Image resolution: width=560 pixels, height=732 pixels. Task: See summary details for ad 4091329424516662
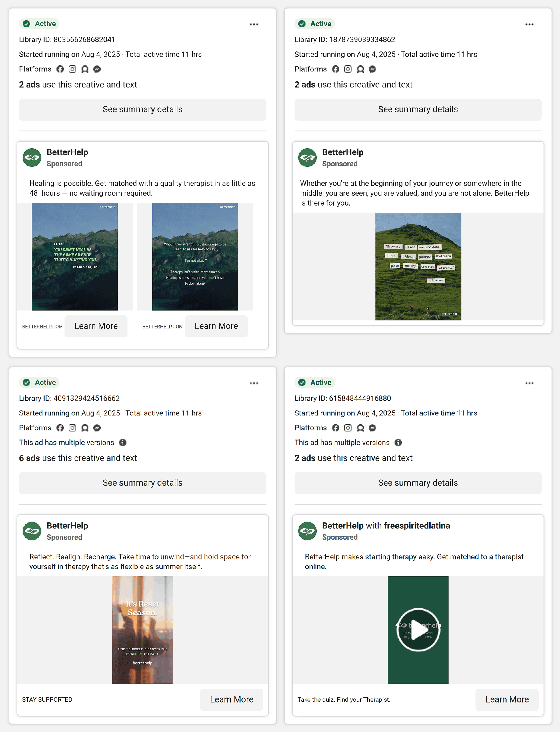point(143,483)
